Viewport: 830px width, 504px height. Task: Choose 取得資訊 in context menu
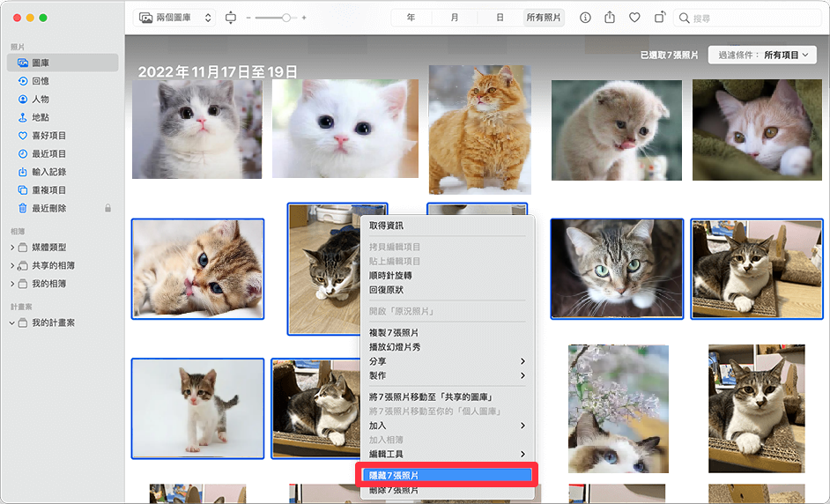pos(386,226)
